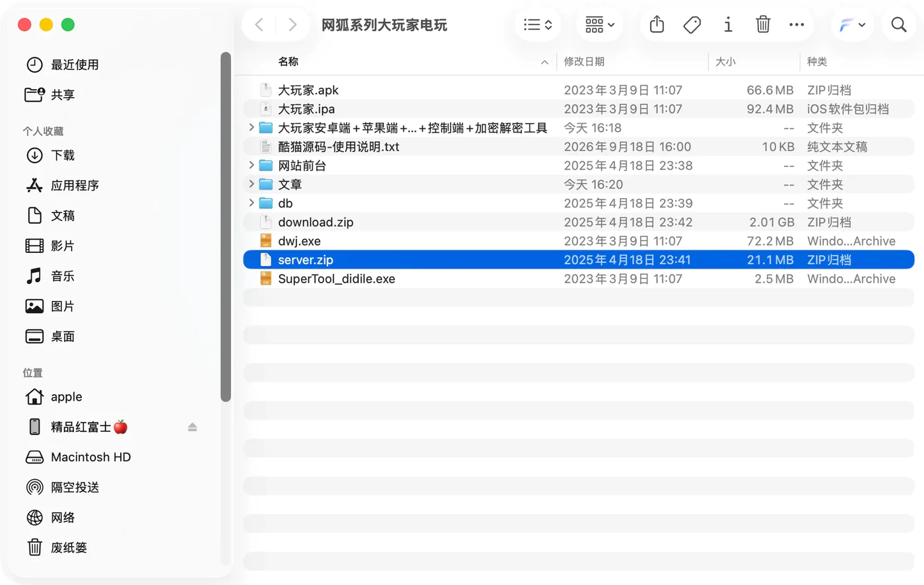Click the Share toolbar icon
This screenshot has height=585, width=924.
(x=657, y=25)
